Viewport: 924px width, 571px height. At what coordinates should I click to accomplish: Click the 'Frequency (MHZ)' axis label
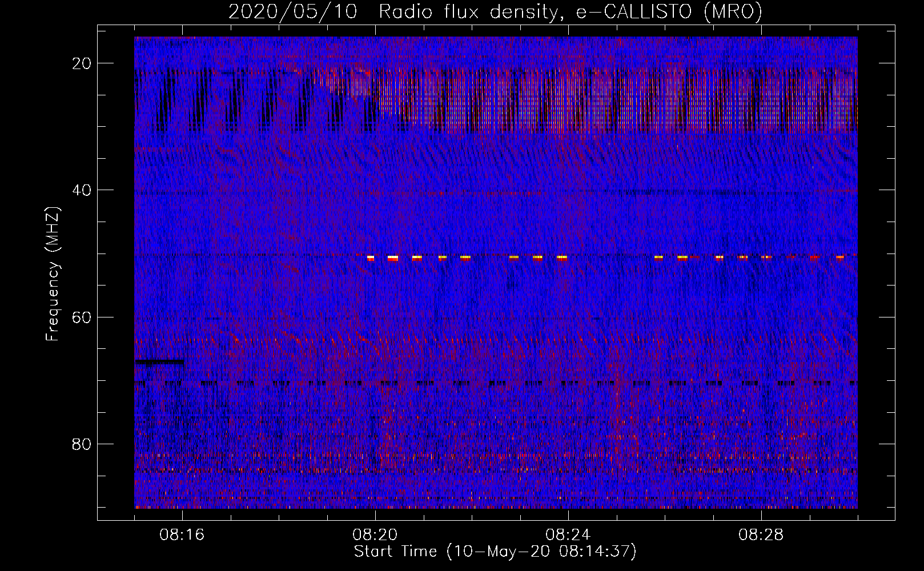(x=53, y=274)
